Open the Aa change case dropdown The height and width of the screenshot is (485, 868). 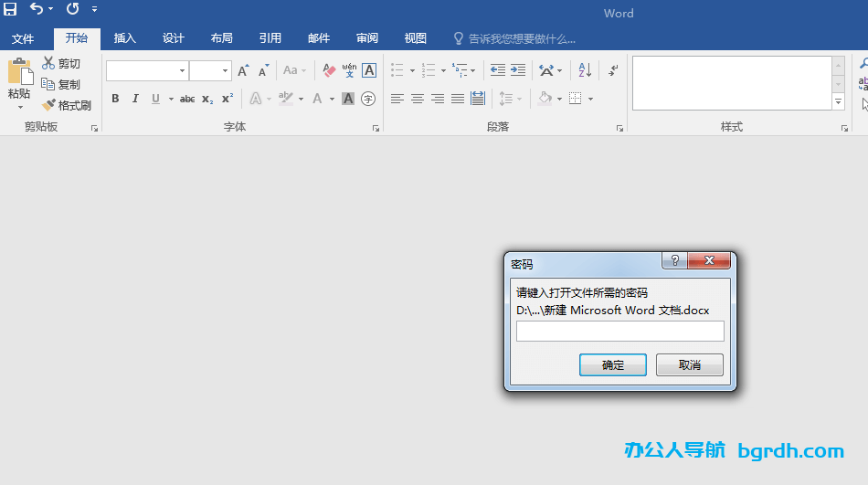tap(294, 70)
